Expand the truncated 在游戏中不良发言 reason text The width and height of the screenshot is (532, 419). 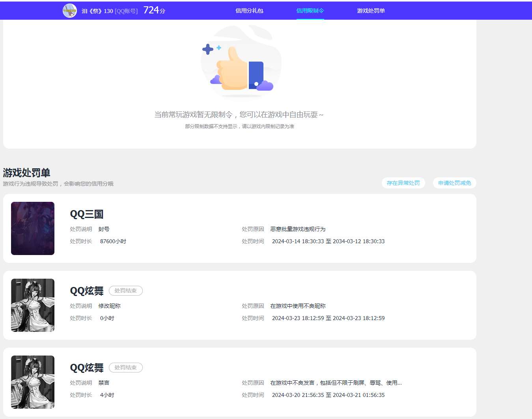tap(336, 383)
